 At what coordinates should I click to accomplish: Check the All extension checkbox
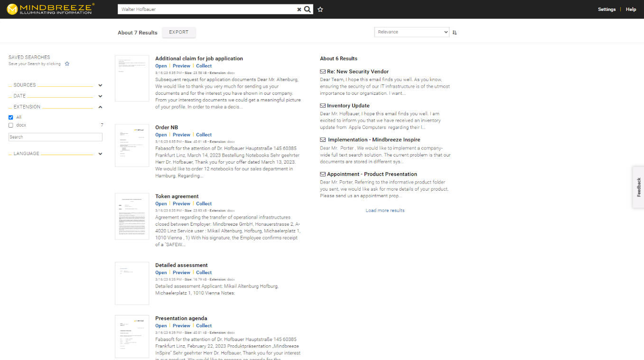11,117
